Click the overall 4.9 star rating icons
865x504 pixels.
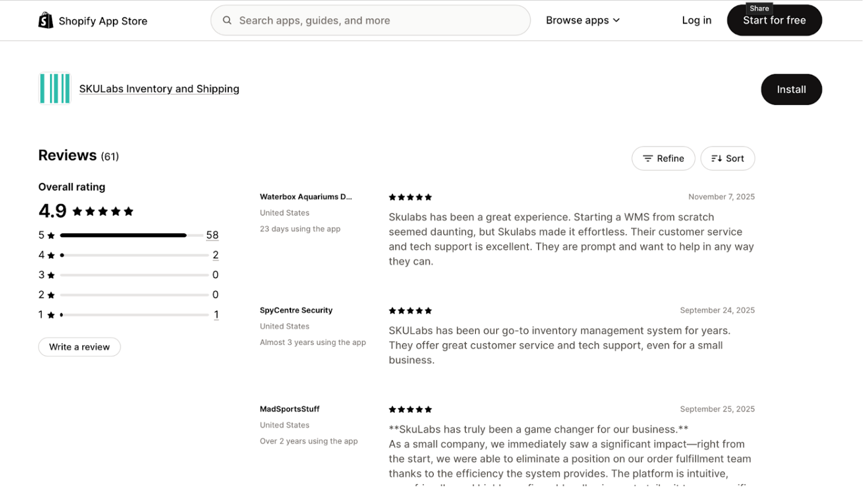coord(103,212)
